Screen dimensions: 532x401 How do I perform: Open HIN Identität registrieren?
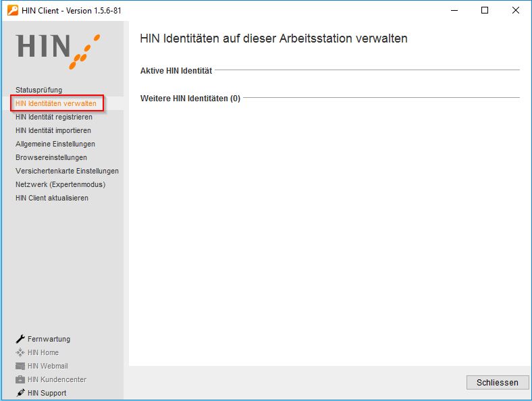54,117
